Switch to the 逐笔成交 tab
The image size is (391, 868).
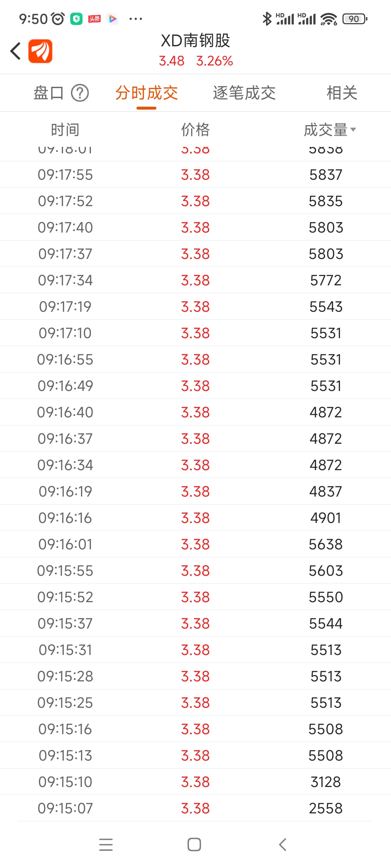click(x=244, y=93)
